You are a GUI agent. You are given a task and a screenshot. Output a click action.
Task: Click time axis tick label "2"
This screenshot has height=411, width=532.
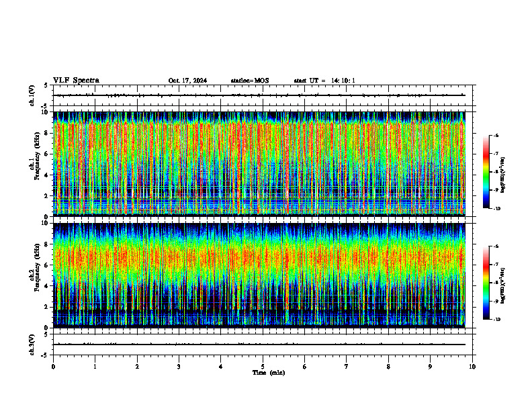click(x=137, y=367)
